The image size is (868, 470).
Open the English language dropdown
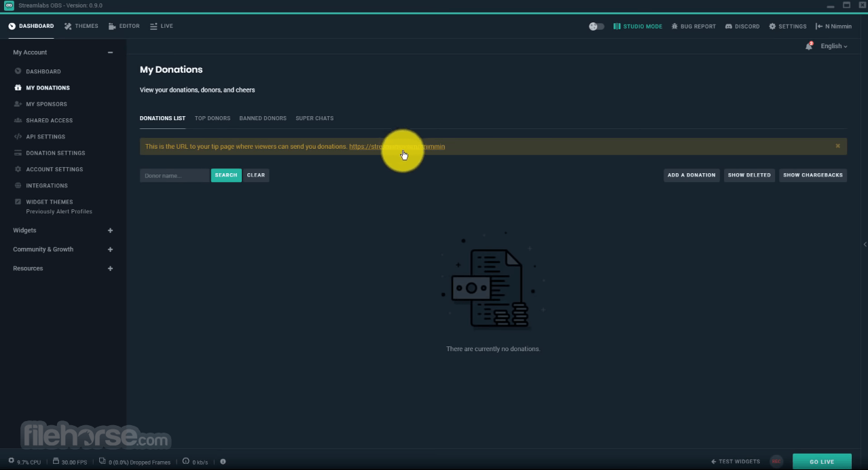coord(834,46)
